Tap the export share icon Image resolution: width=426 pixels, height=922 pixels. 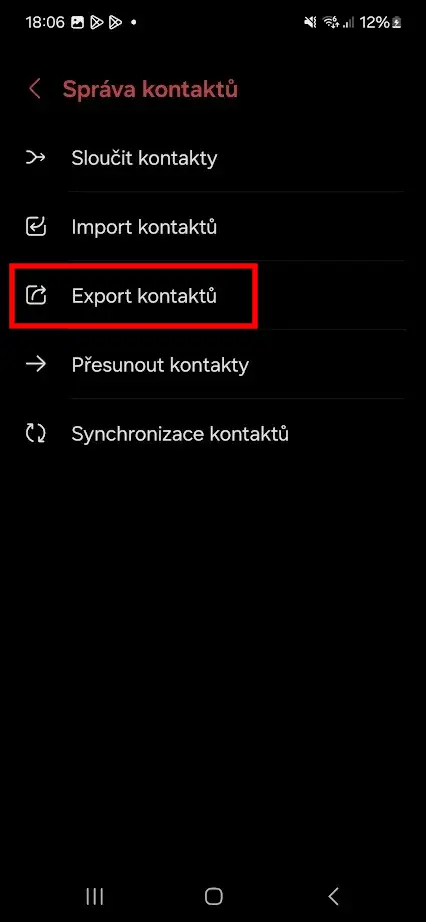point(36,295)
